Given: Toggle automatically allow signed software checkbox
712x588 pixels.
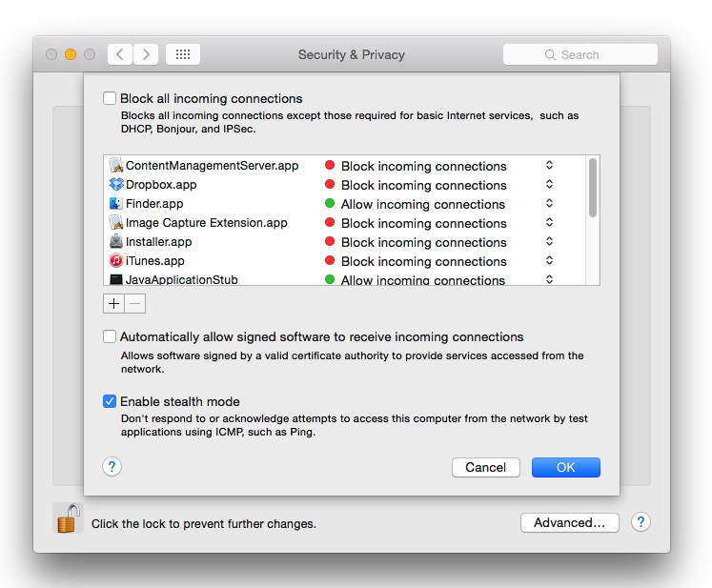Looking at the screenshot, I should coord(110,336).
